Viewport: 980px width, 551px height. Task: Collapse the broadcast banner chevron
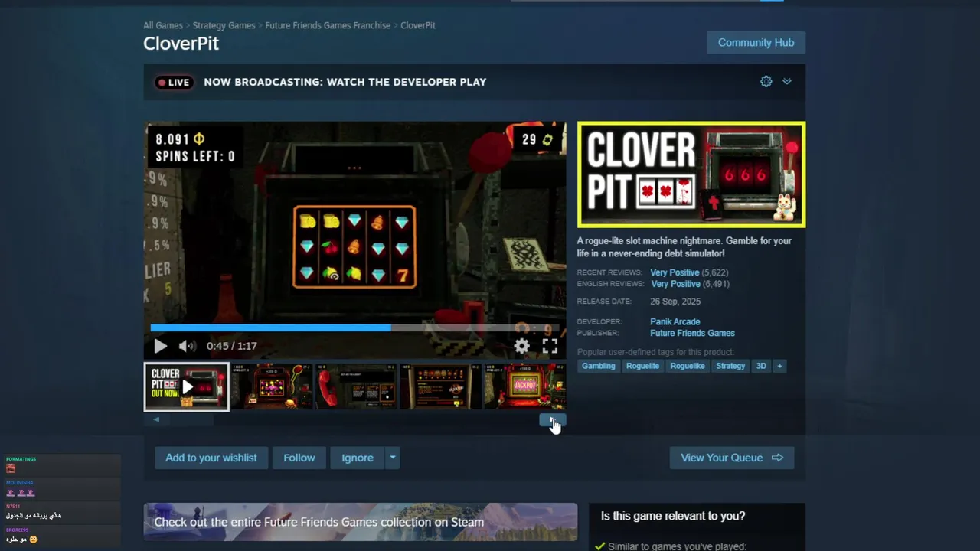coord(786,82)
